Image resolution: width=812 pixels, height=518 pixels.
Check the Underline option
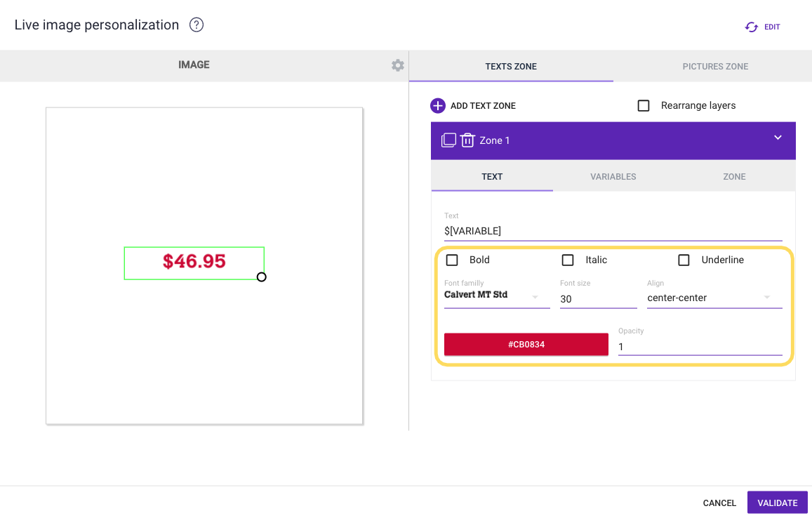[684, 260]
